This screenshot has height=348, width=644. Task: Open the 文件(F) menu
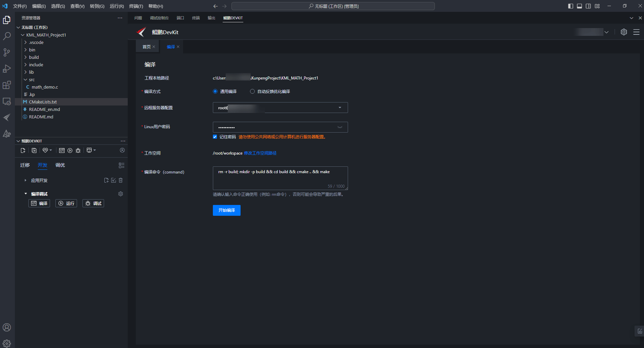coord(20,6)
